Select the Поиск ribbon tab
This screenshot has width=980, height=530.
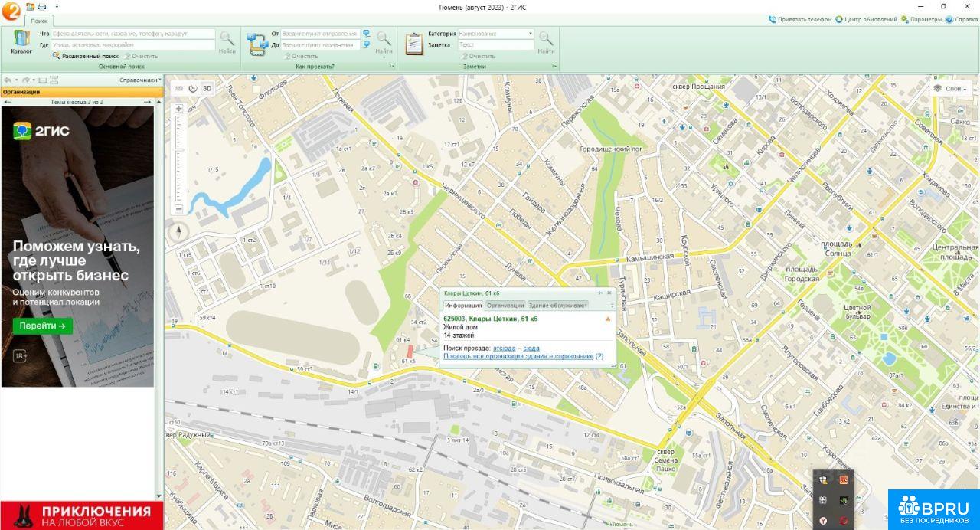click(39, 21)
